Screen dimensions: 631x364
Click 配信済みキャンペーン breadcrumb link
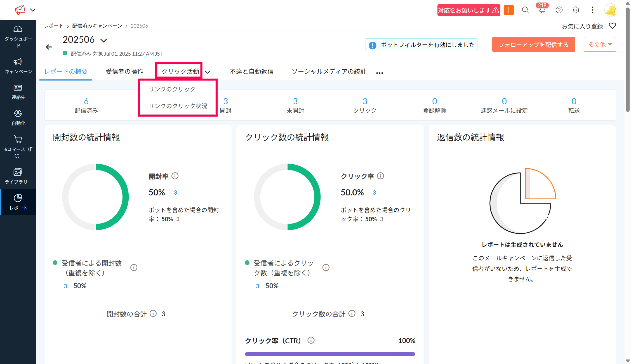coord(97,26)
